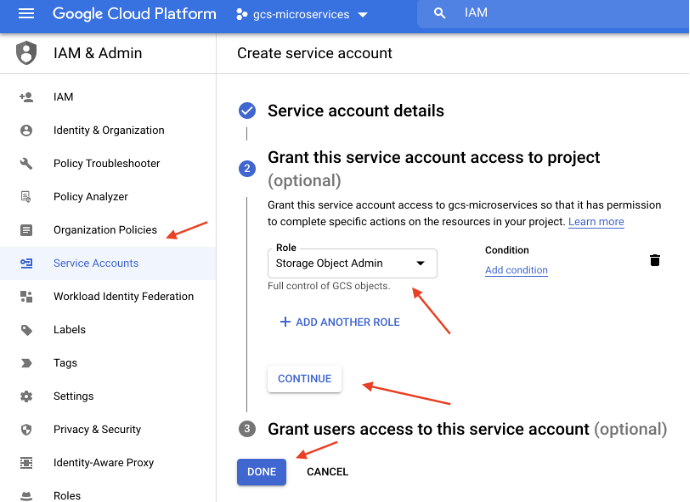
Task: Click the IAM & Admin shield icon
Action: tap(26, 53)
